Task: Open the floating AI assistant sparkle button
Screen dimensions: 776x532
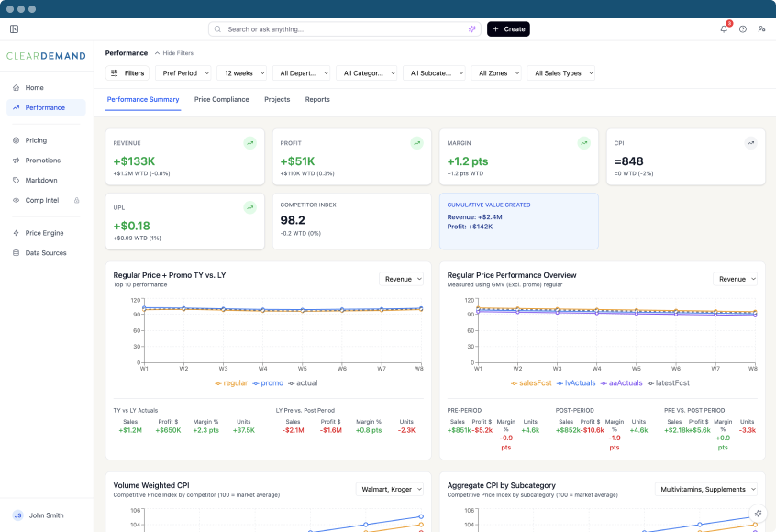Action: (x=757, y=515)
